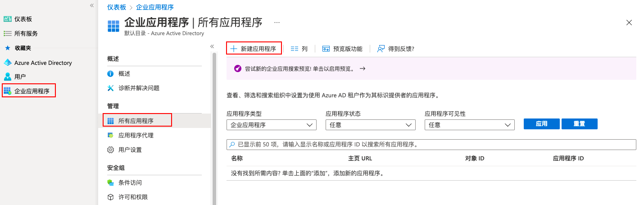This screenshot has height=205, width=644.
Task: Click 得到反馈? in toolbar
Action: pos(395,49)
